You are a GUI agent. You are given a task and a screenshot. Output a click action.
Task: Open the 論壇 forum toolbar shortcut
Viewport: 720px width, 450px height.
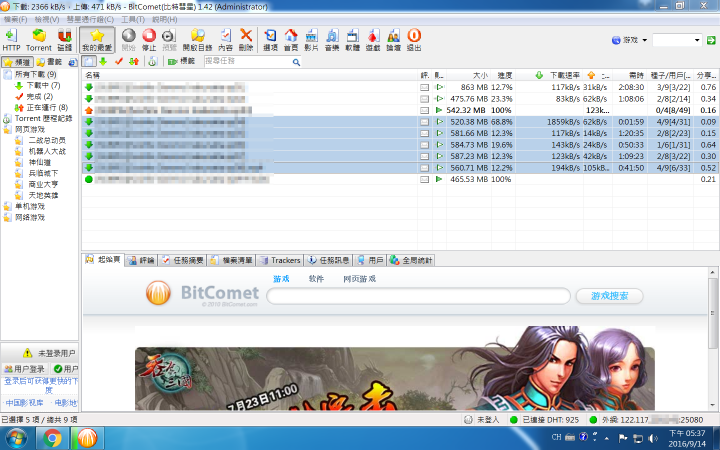[394, 40]
